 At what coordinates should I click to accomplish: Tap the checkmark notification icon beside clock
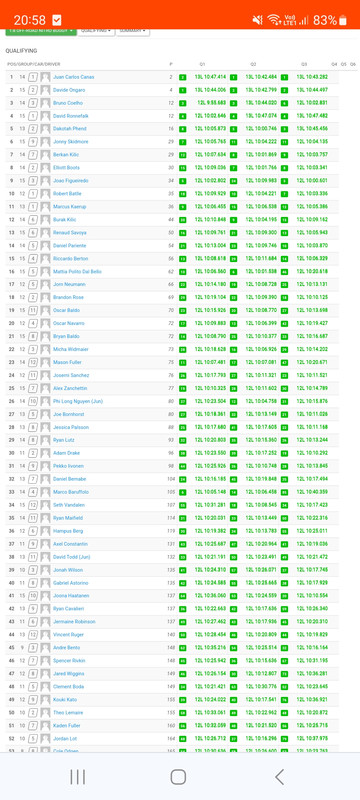click(x=57, y=20)
